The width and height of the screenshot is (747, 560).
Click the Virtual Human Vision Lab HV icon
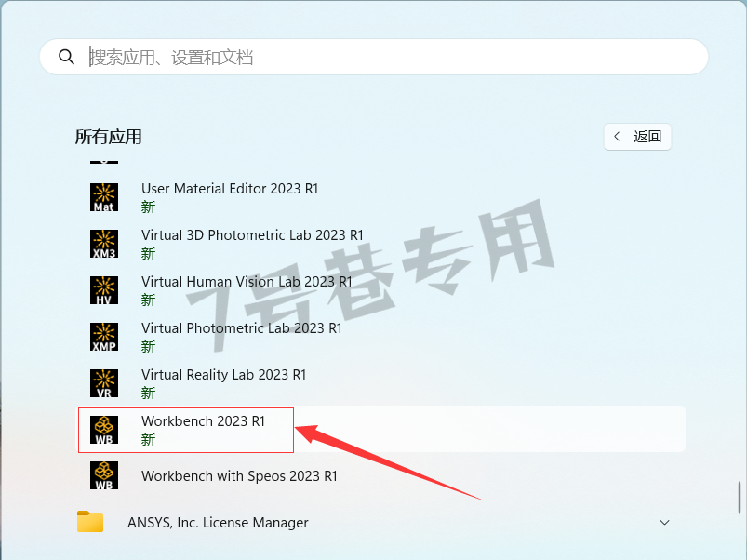[104, 290]
